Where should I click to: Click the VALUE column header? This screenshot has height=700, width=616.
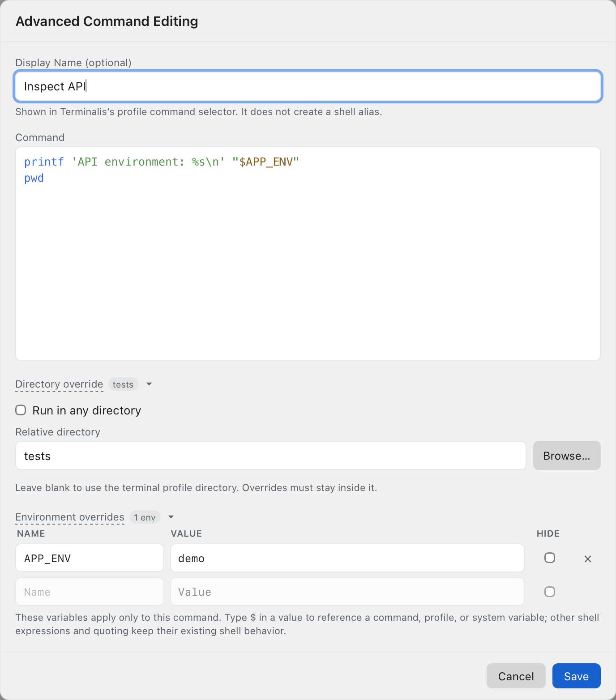(x=186, y=534)
